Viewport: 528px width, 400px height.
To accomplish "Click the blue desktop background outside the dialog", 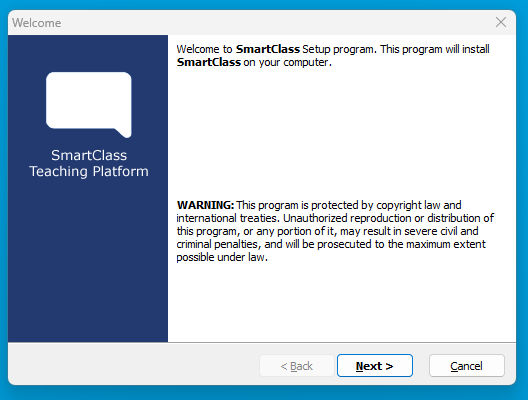I will pyautogui.click(x=264, y=393).
